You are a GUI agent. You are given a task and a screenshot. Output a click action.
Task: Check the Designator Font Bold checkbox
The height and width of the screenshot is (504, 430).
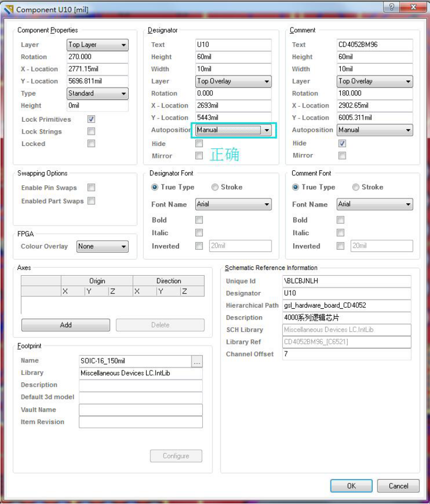click(x=199, y=220)
